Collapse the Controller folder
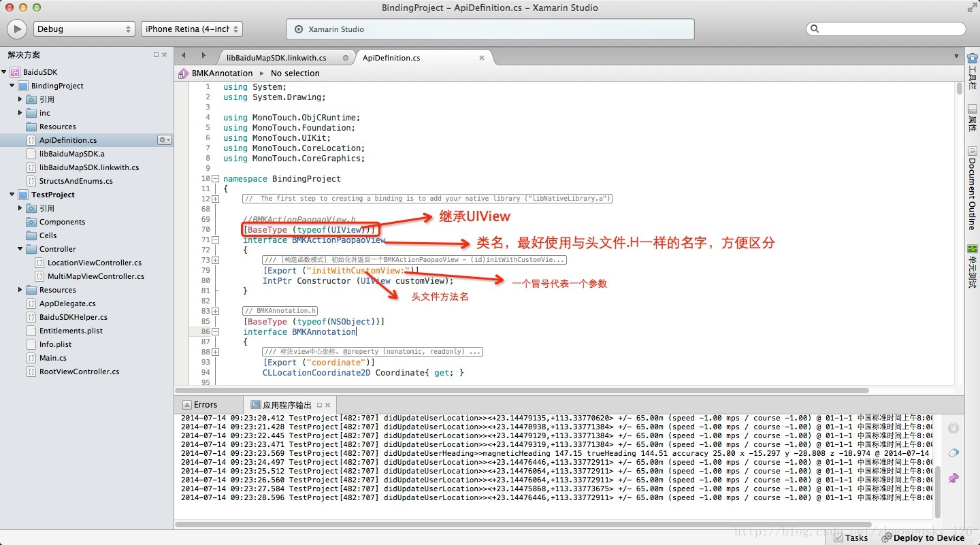Screen dimensions: 980x545 click(x=20, y=249)
